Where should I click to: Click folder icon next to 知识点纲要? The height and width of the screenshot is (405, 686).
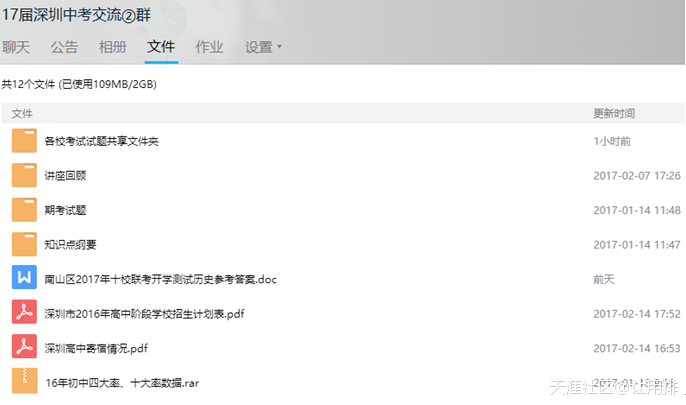point(24,244)
